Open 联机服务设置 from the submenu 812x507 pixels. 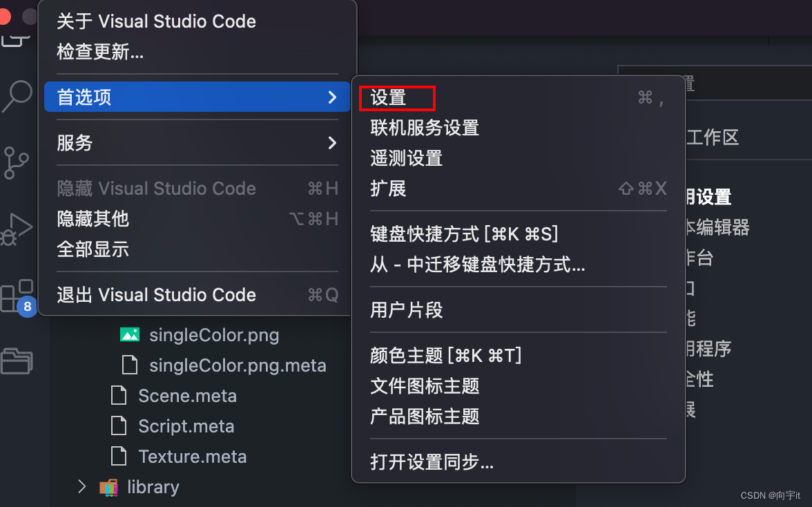[423, 128]
